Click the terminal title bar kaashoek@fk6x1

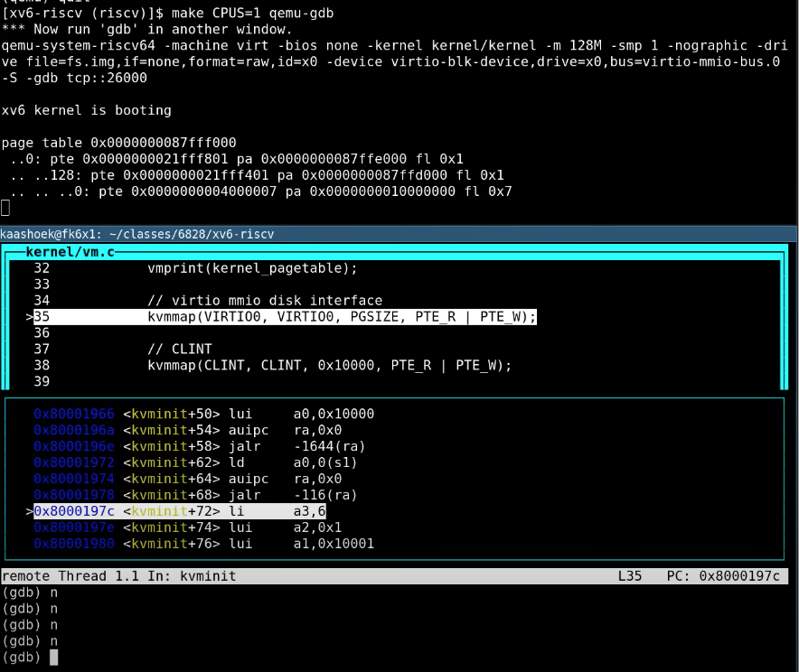[x=137, y=234]
